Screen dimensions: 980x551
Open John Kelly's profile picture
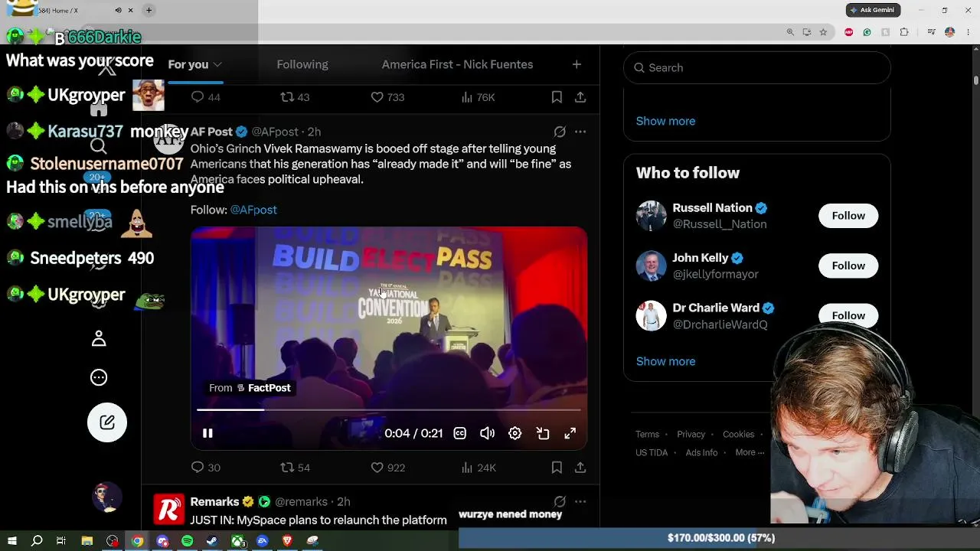[651, 266]
